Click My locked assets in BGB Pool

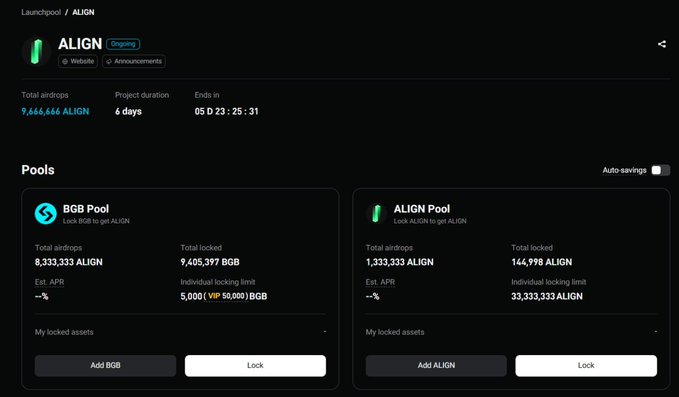pyautogui.click(x=64, y=332)
